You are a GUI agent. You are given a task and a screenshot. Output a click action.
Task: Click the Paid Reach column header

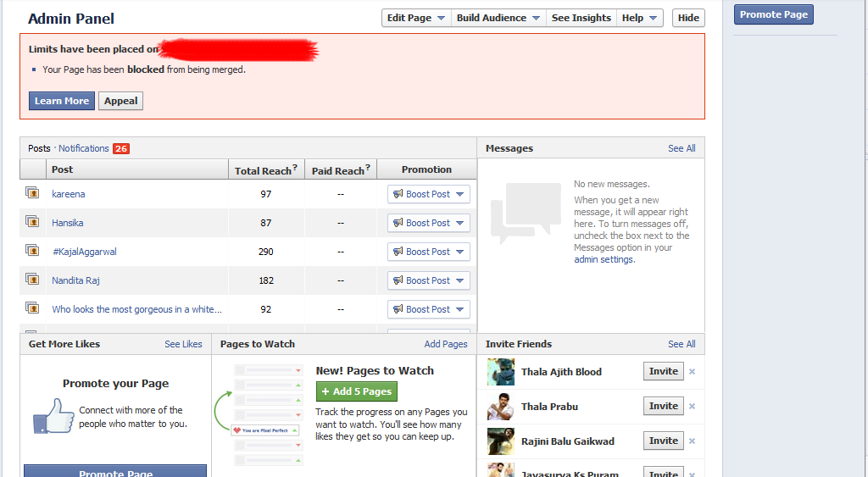[341, 169]
